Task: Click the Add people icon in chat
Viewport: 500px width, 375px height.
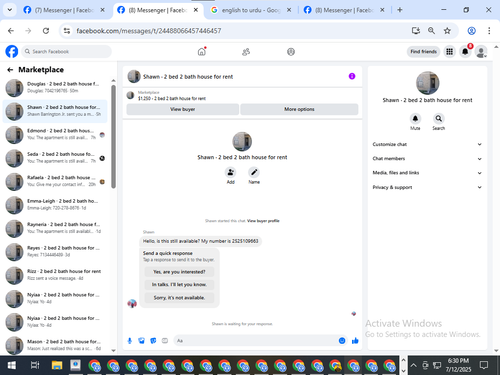Action: click(230, 172)
